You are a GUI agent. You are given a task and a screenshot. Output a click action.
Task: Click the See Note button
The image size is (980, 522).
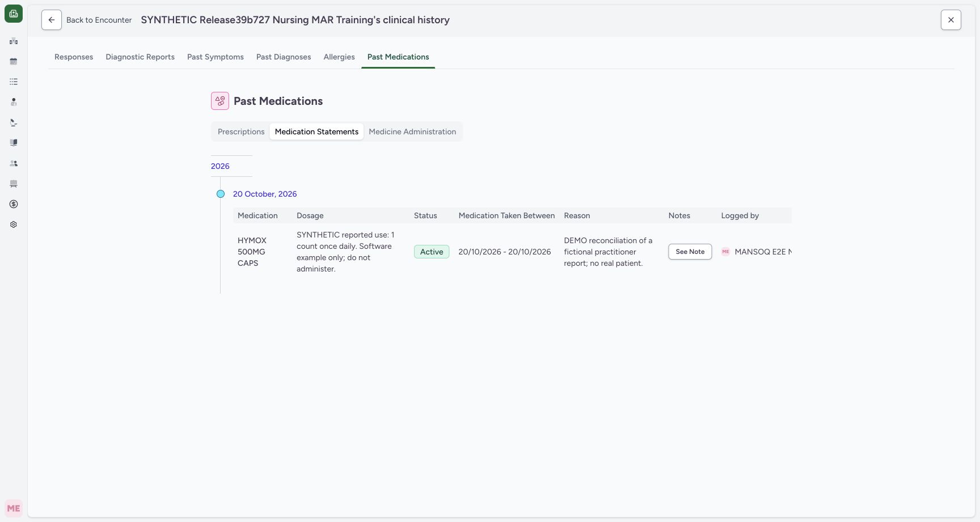coord(690,252)
